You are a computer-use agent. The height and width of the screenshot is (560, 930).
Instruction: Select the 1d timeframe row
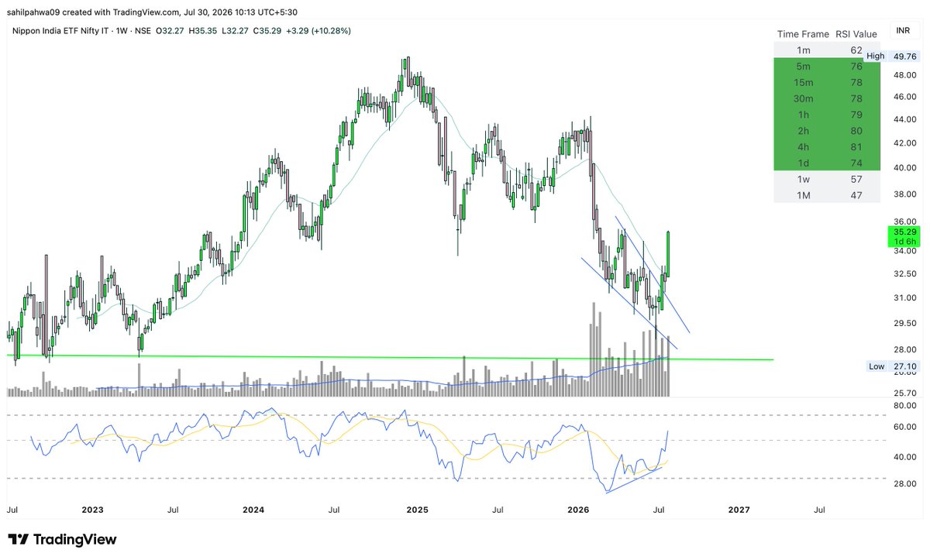point(827,163)
